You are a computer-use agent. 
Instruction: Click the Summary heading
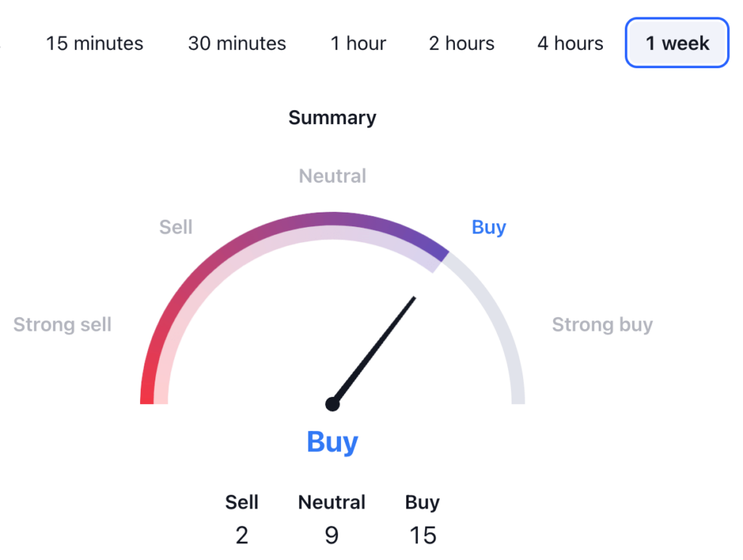(x=332, y=118)
